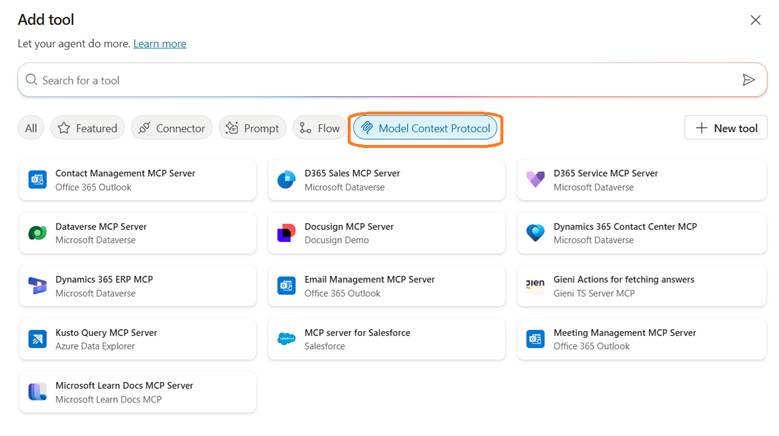Select MCP server for Salesforce title

click(357, 333)
